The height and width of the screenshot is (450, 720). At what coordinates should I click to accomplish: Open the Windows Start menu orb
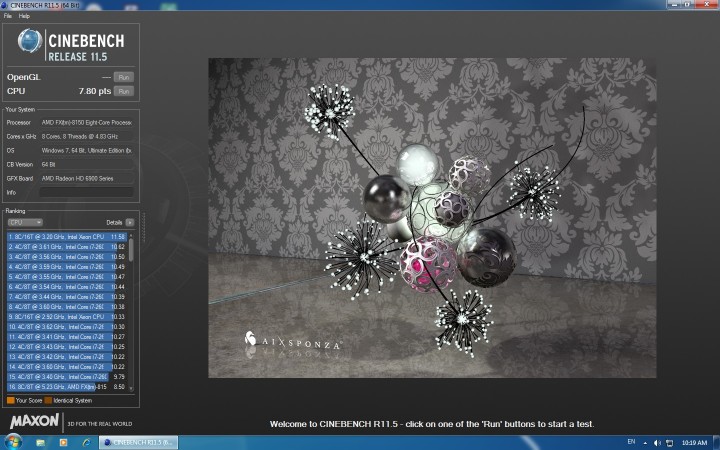12,443
